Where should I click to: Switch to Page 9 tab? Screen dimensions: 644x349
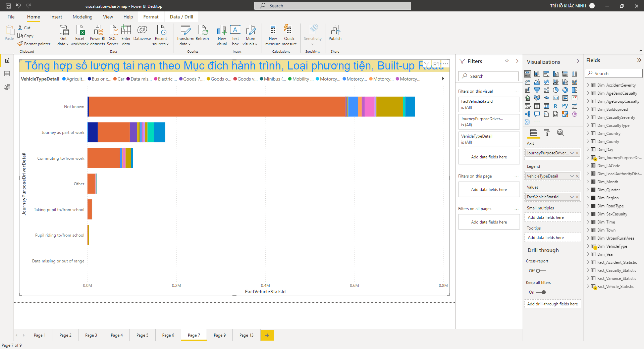220,335
